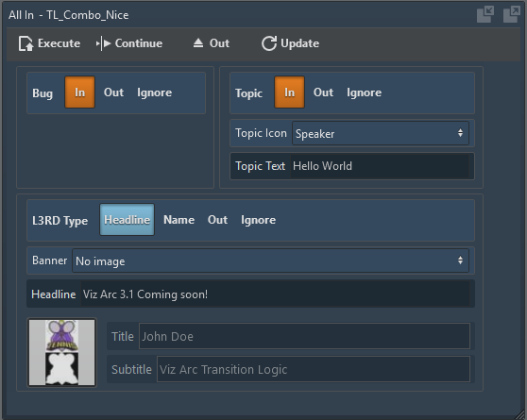Click the Out eject icon
The height and width of the screenshot is (420, 527).
coord(198,43)
